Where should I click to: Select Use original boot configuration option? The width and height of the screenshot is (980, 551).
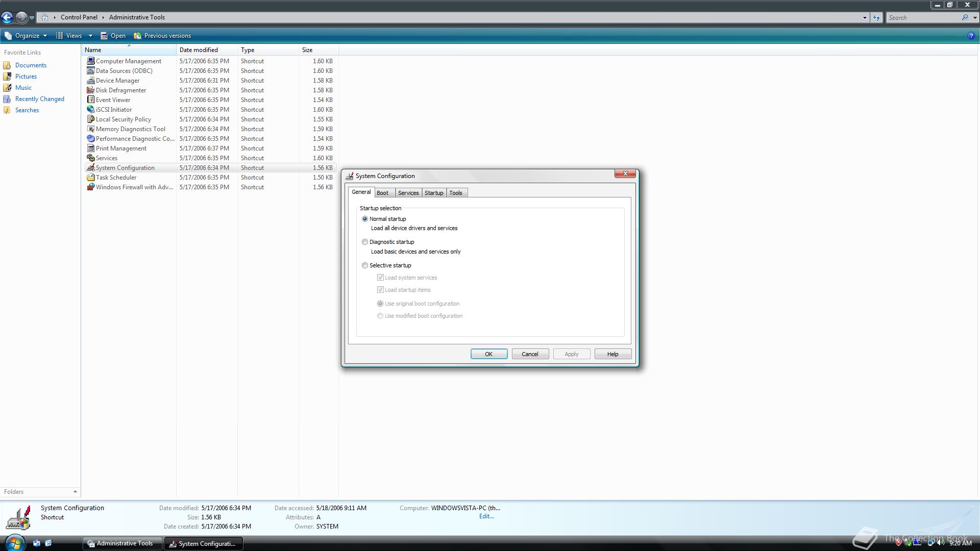pyautogui.click(x=380, y=304)
